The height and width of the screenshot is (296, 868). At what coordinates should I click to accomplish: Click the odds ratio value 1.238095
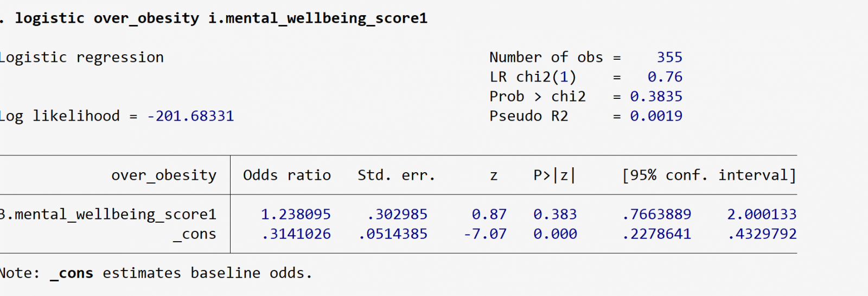click(296, 215)
